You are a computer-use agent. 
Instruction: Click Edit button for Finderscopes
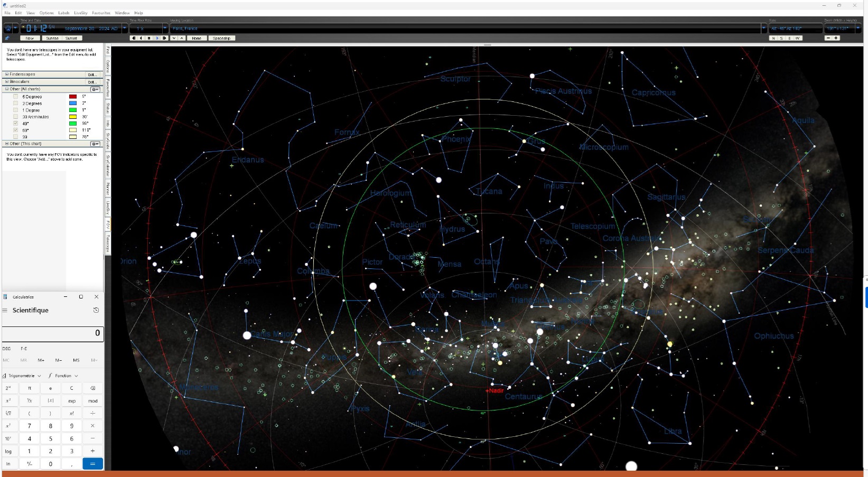pos(92,74)
